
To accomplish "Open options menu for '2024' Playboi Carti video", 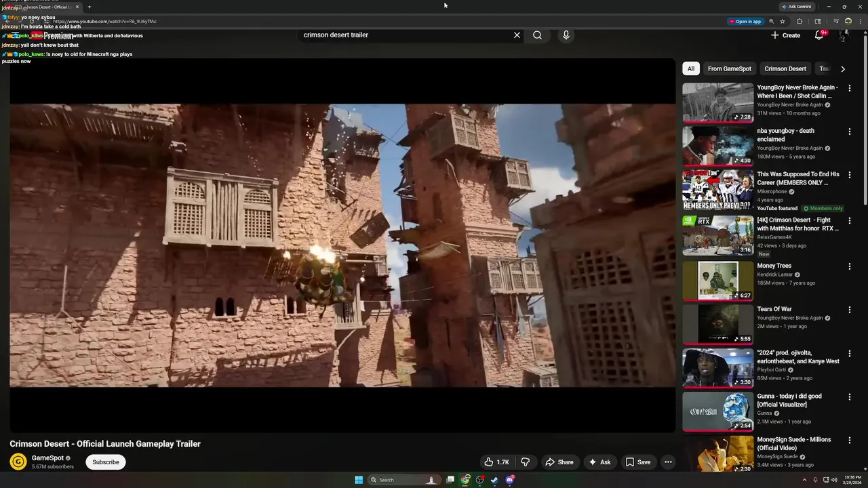I will coord(849,353).
